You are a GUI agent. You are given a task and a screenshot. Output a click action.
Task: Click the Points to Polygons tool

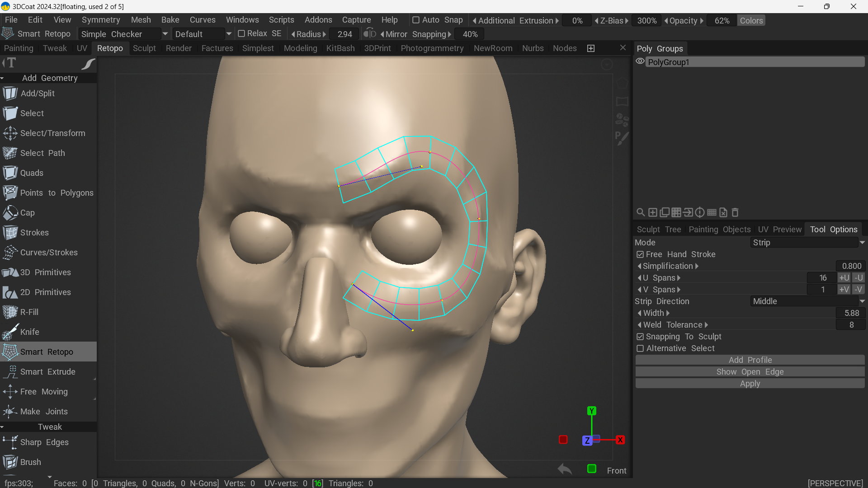coord(57,193)
